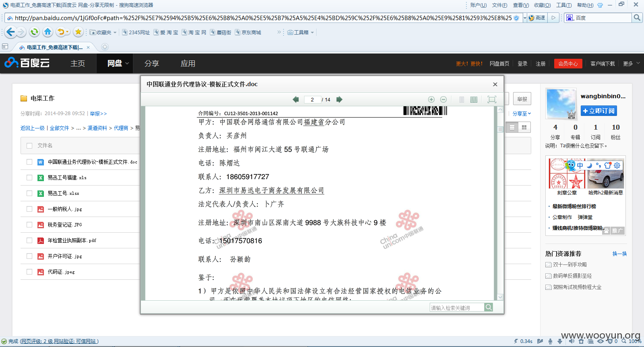The height and width of the screenshot is (347, 644).
Task: Click 2345网址 bookmark
Action: tap(136, 32)
